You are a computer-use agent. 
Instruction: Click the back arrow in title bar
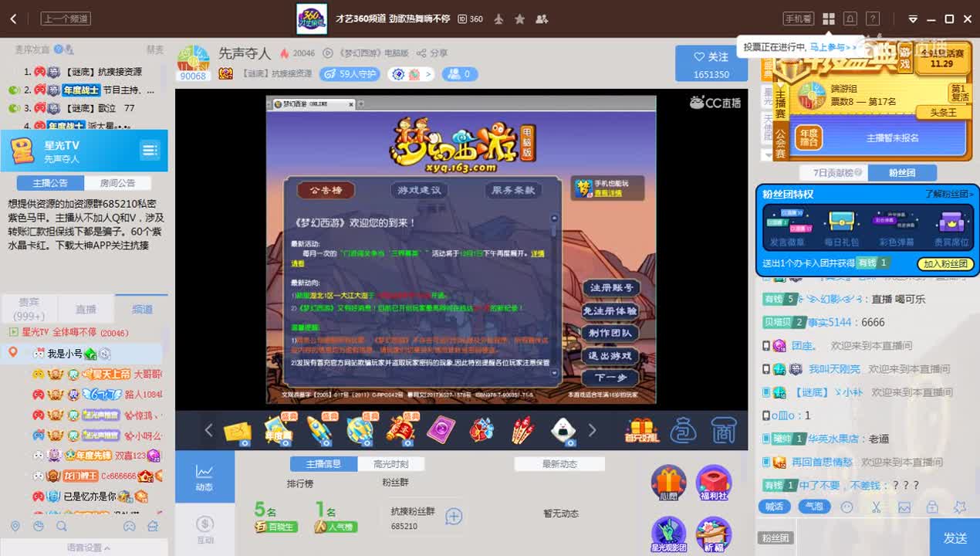click(x=13, y=19)
